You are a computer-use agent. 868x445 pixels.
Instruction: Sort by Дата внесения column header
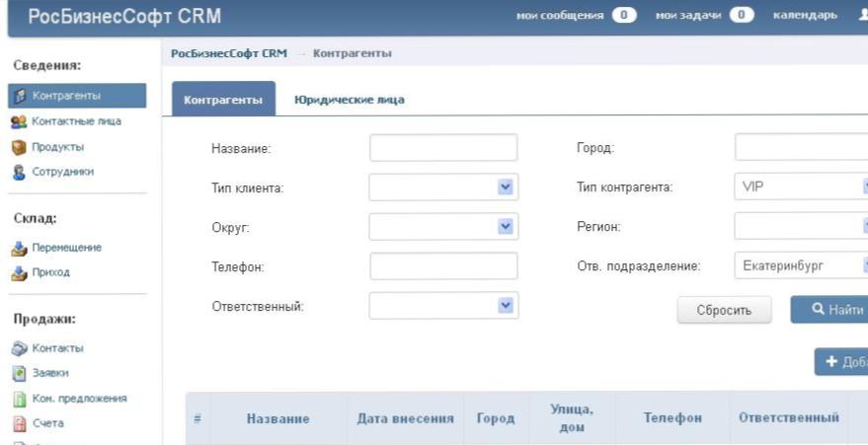click(x=405, y=418)
